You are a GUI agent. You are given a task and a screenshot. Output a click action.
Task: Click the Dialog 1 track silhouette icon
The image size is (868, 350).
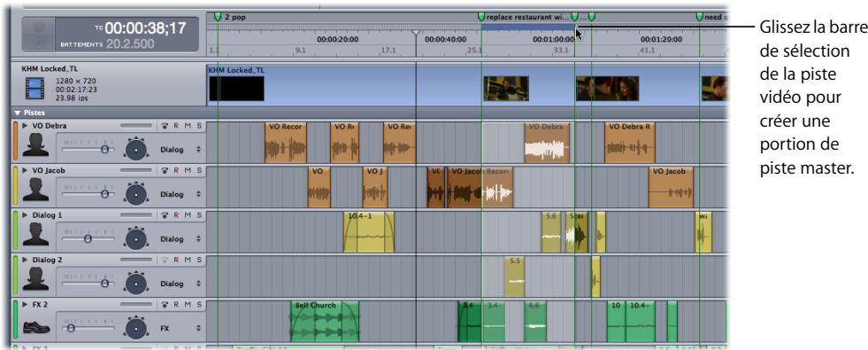pos(35,235)
